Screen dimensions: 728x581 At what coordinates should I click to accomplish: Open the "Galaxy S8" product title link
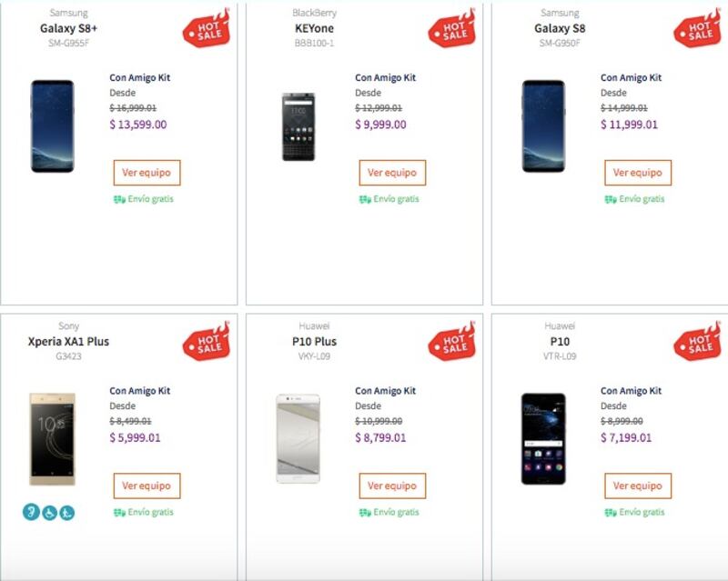[x=560, y=28]
